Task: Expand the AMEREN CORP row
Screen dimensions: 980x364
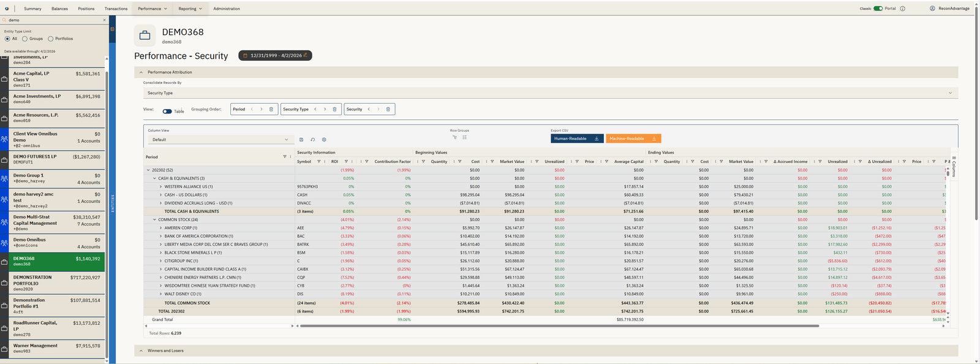Action: (160, 228)
